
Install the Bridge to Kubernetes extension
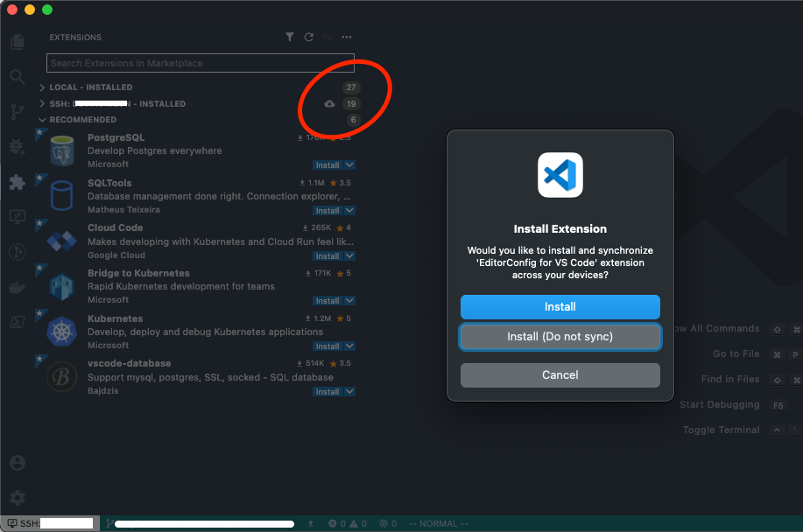coord(328,300)
